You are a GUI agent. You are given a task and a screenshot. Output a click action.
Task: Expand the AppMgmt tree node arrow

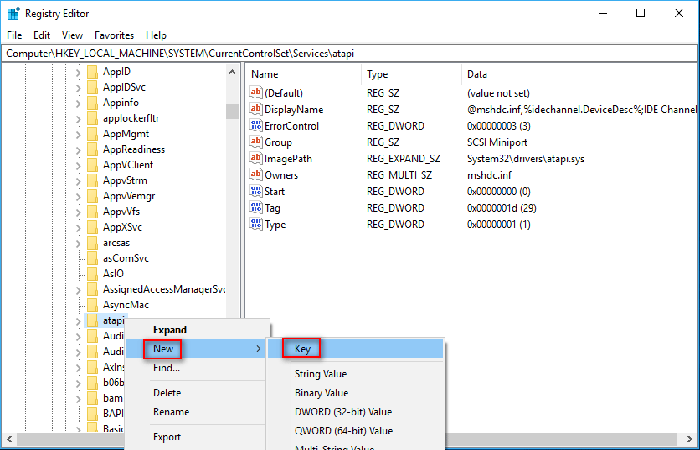pos(78,134)
